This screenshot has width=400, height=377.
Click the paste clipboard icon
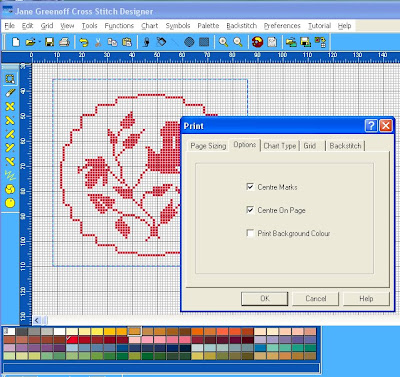[127, 42]
